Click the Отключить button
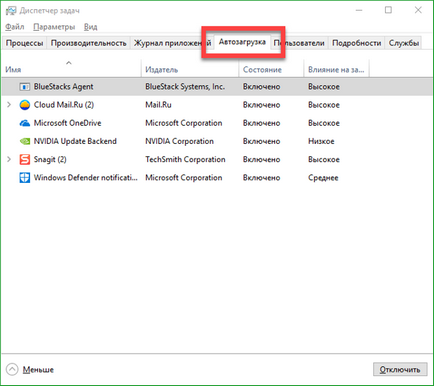This screenshot has width=434, height=386. [400, 369]
